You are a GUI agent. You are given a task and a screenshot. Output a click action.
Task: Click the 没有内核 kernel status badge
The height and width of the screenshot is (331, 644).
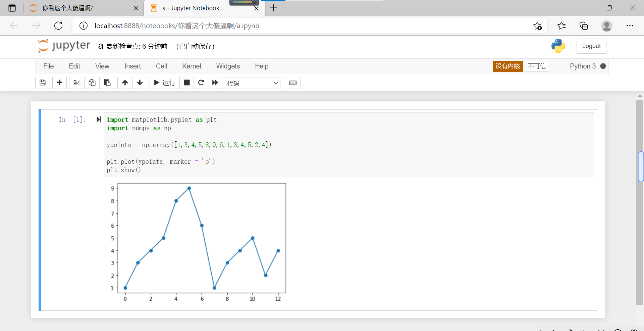[507, 66]
